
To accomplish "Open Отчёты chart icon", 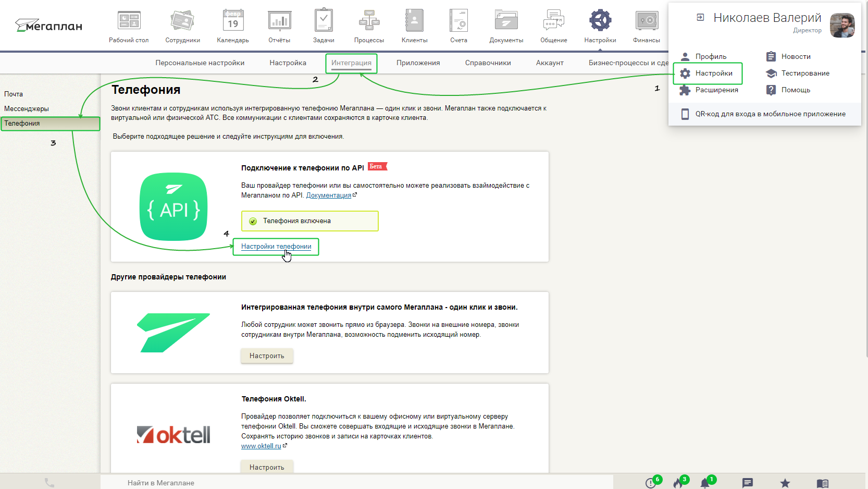I will pos(279,21).
